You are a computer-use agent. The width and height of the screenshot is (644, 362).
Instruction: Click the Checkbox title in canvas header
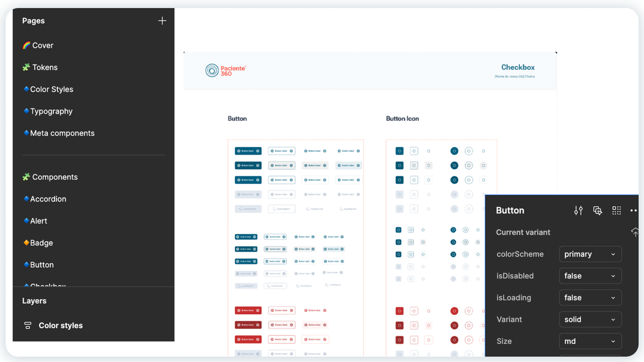click(518, 67)
